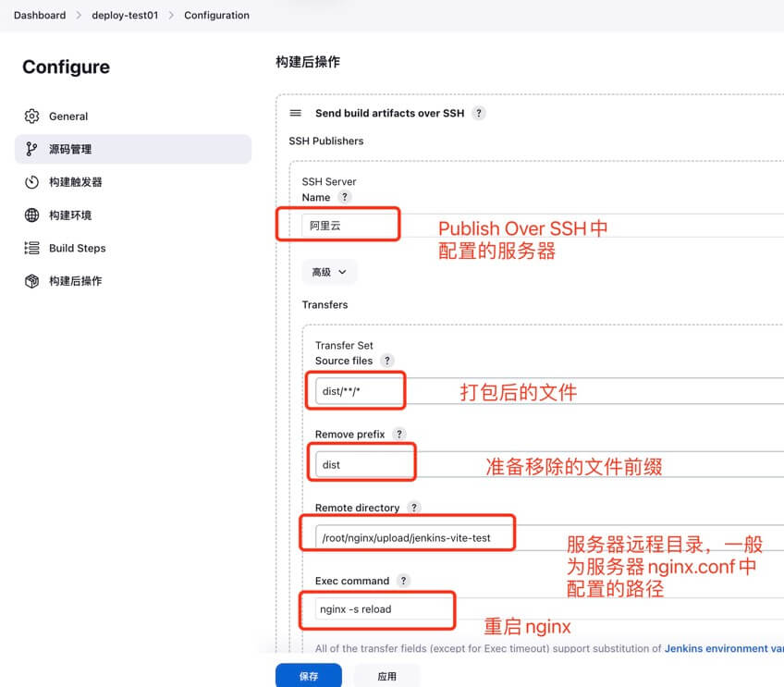The width and height of the screenshot is (784, 687).
Task: Click the 构建环境 globe icon
Action: tap(32, 215)
